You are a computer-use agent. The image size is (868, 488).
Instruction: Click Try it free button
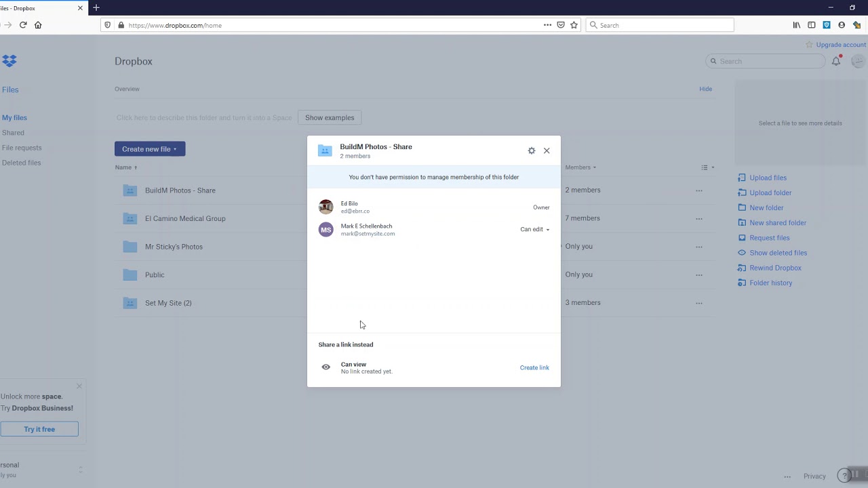(x=39, y=429)
